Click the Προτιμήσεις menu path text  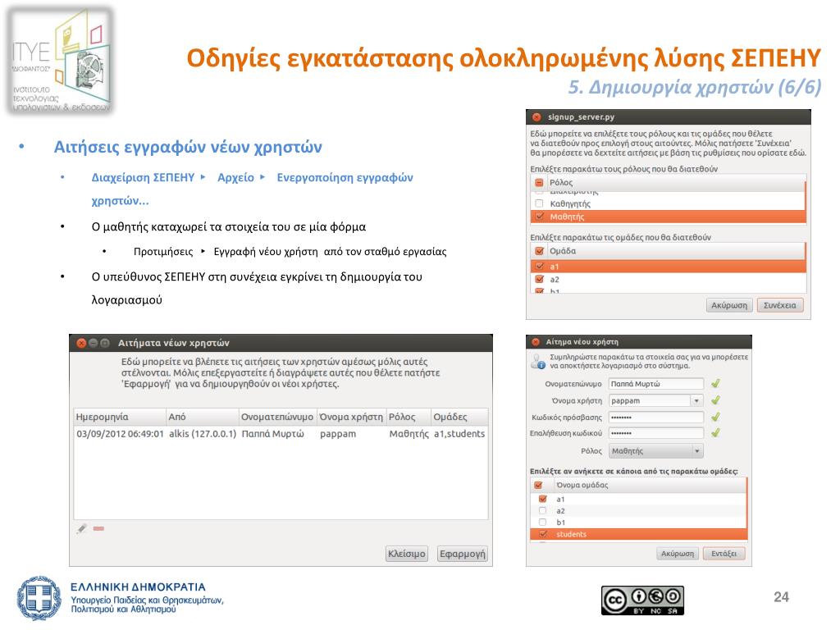tap(163, 251)
